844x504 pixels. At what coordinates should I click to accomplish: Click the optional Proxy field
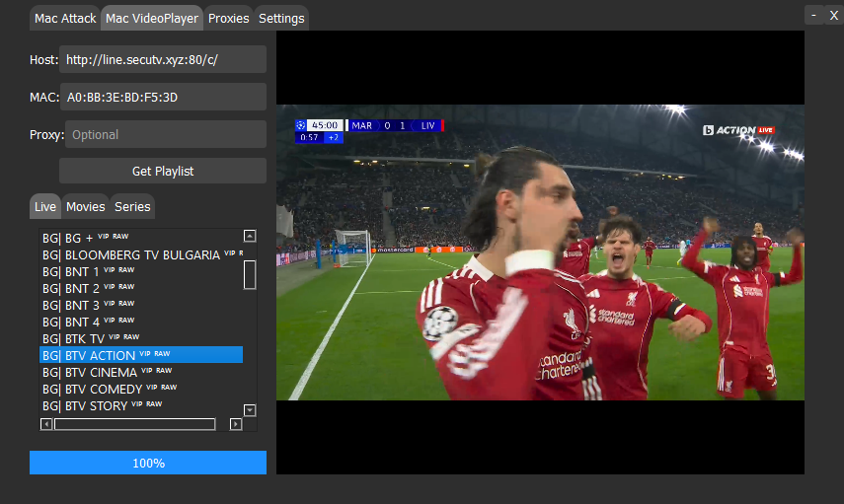pyautogui.click(x=166, y=134)
